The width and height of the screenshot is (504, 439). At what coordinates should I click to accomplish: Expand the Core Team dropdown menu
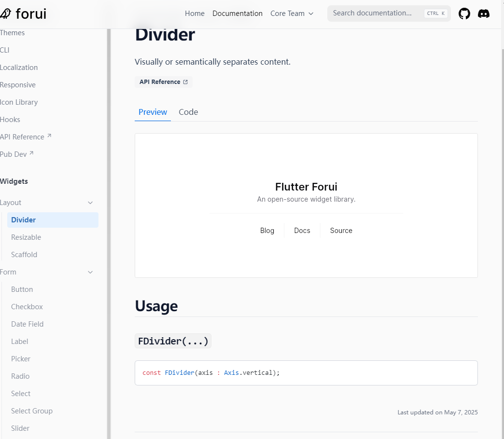(292, 14)
